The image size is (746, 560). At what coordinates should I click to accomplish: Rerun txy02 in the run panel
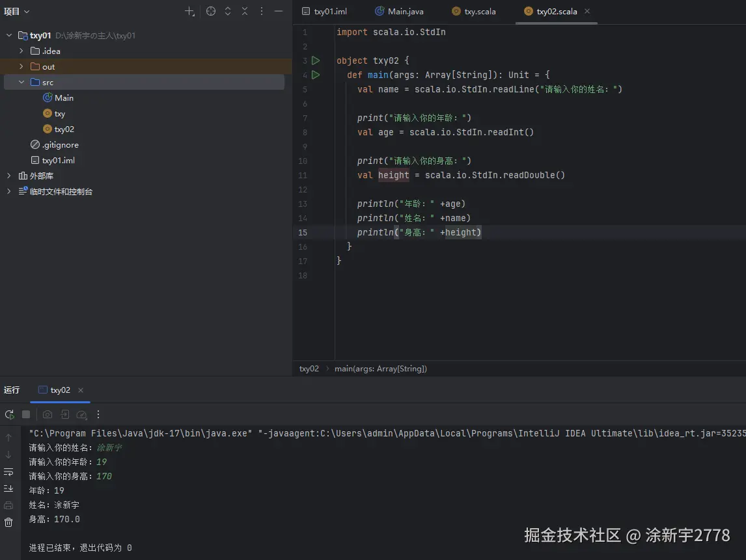pyautogui.click(x=10, y=414)
